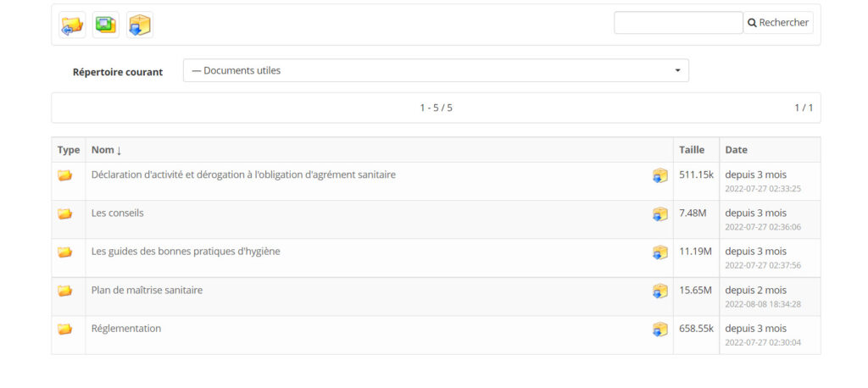Image resolution: width=868 pixels, height=388 pixels.
Task: Open the Réglementation folder link
Action: [126, 328]
